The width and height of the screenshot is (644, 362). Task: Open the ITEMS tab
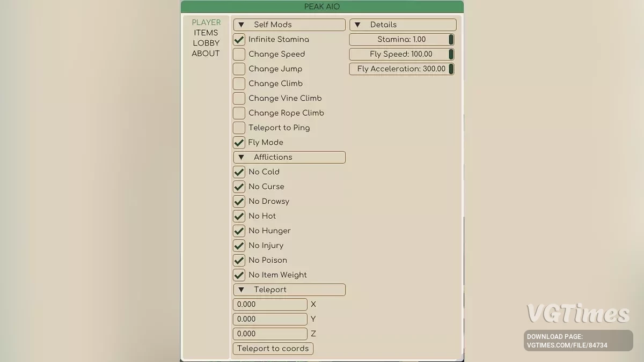pyautogui.click(x=206, y=33)
